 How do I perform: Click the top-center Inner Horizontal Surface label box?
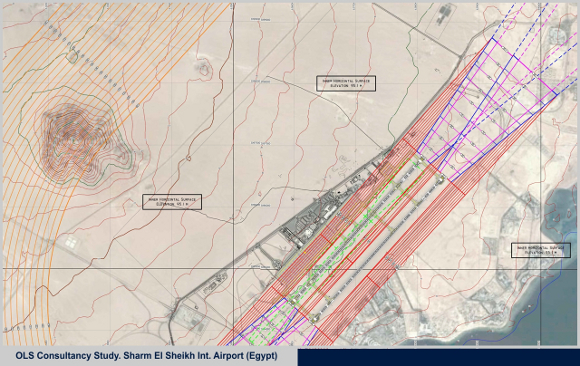[346, 83]
